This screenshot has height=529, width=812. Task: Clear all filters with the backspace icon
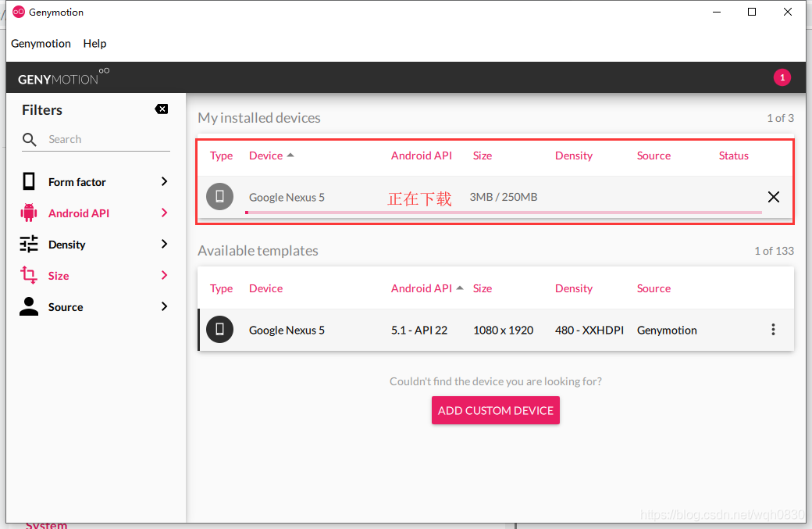tap(162, 109)
